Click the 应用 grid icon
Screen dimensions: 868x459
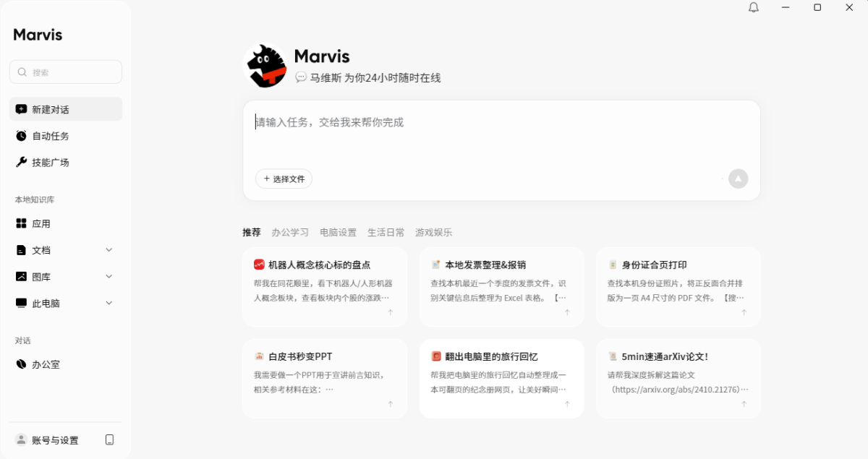[21, 223]
